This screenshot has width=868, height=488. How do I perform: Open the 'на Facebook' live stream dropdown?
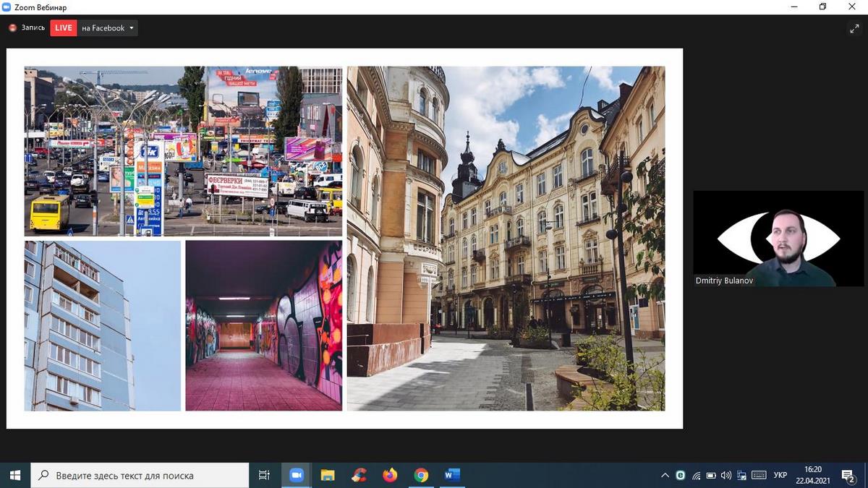[x=107, y=28]
